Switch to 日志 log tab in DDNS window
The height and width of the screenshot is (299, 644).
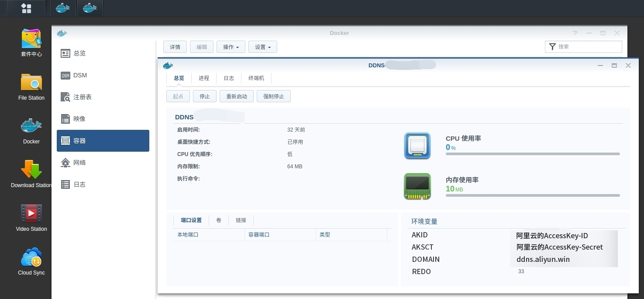[229, 78]
